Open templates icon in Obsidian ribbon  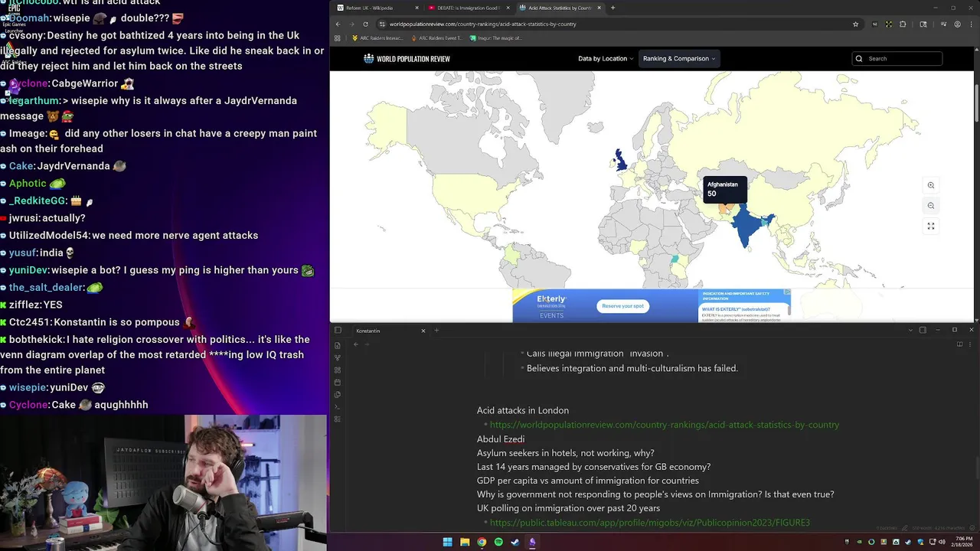[338, 394]
